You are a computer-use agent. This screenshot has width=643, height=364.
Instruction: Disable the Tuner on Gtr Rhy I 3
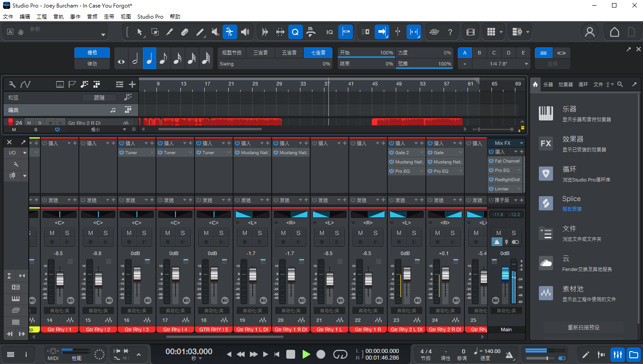point(121,152)
